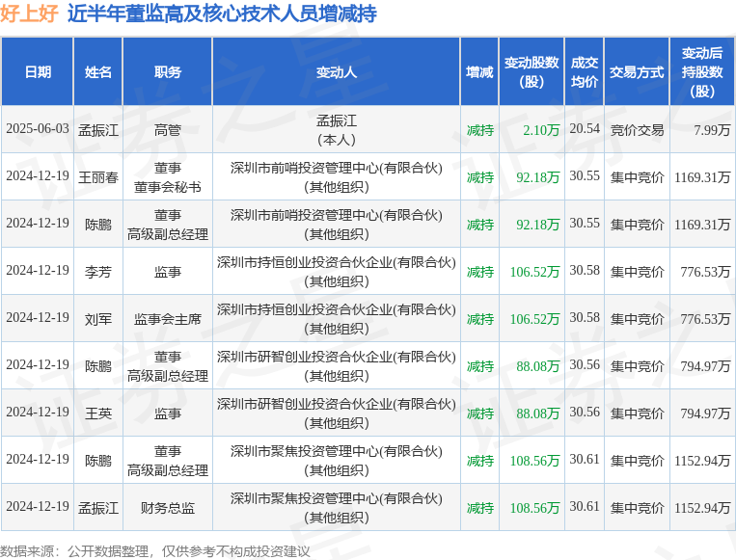Select the value 2.10万
The image size is (736, 560).
coord(541,130)
